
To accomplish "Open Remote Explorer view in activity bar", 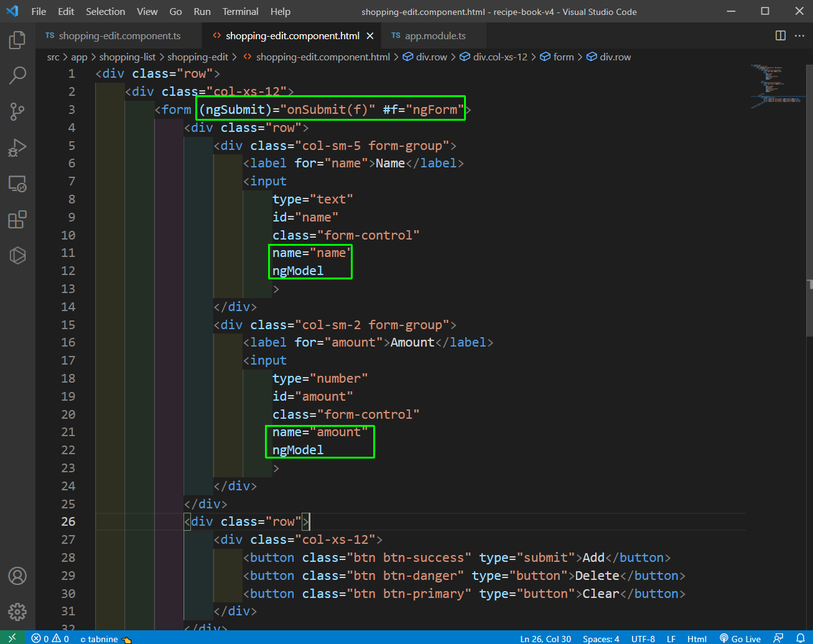I will coord(17,184).
